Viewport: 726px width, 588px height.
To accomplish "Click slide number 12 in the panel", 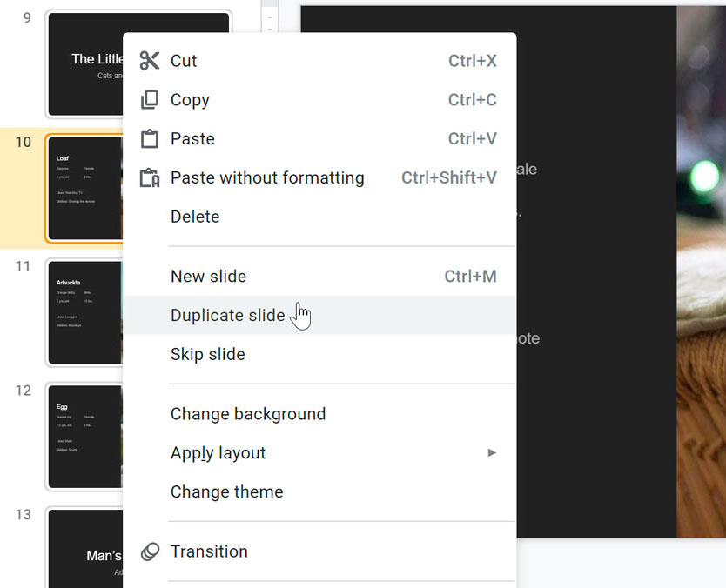I will [x=22, y=391].
